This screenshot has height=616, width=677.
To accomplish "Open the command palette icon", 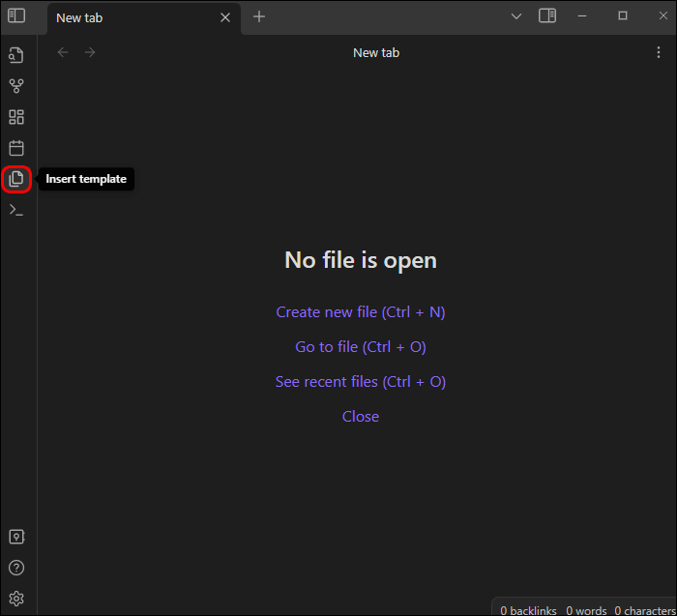I will click(16, 210).
